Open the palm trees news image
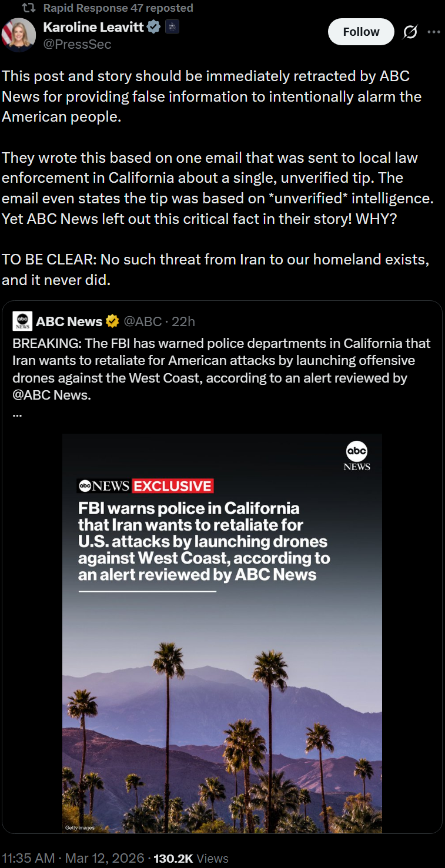 click(x=222, y=676)
